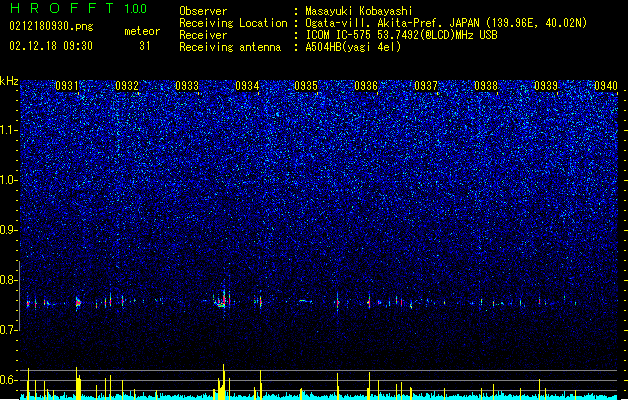
Task: Click the date stamp 02.12.18 09:30
Action: point(51,46)
